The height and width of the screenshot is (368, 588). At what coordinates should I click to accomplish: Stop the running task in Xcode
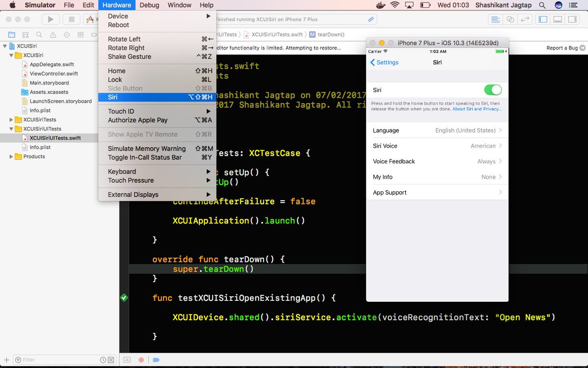(x=72, y=20)
